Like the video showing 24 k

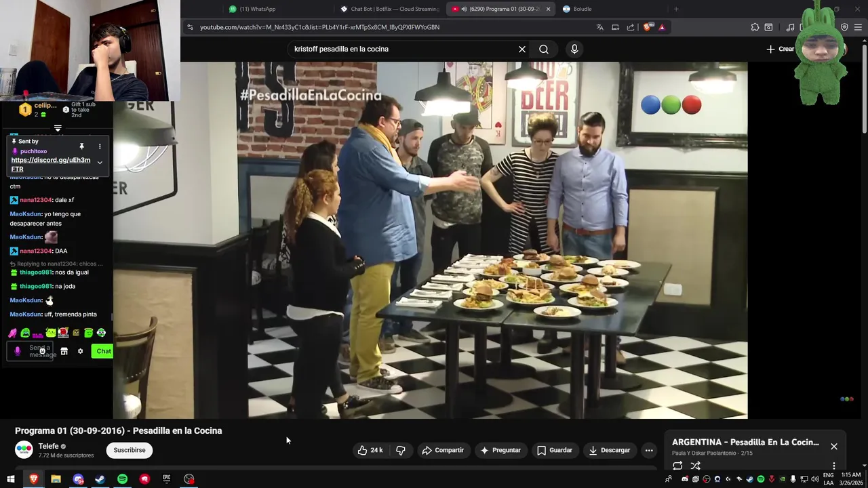pyautogui.click(x=370, y=450)
